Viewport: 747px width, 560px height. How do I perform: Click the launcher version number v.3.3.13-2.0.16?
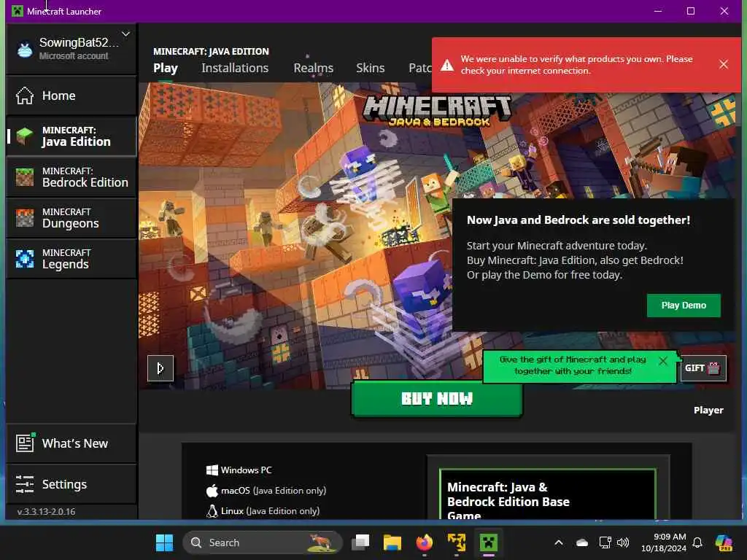point(46,511)
